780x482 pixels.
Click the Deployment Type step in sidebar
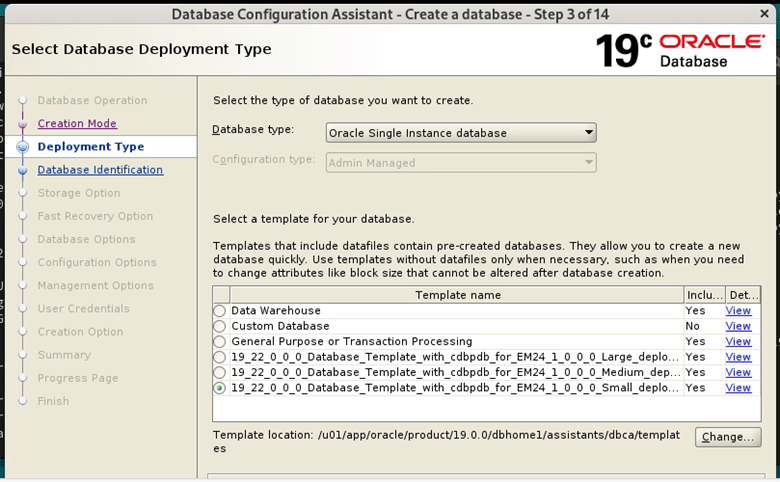pos(90,147)
